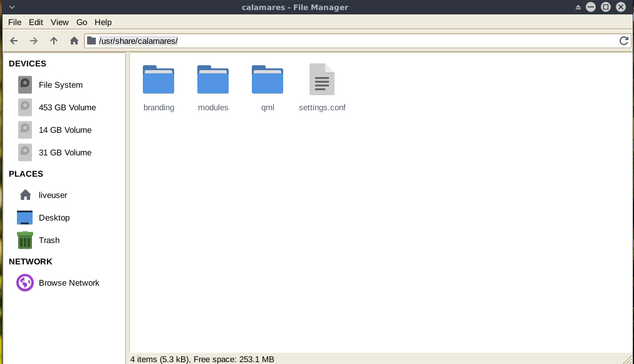This screenshot has width=634, height=364.
Task: Open the Edit menu
Action: click(36, 23)
